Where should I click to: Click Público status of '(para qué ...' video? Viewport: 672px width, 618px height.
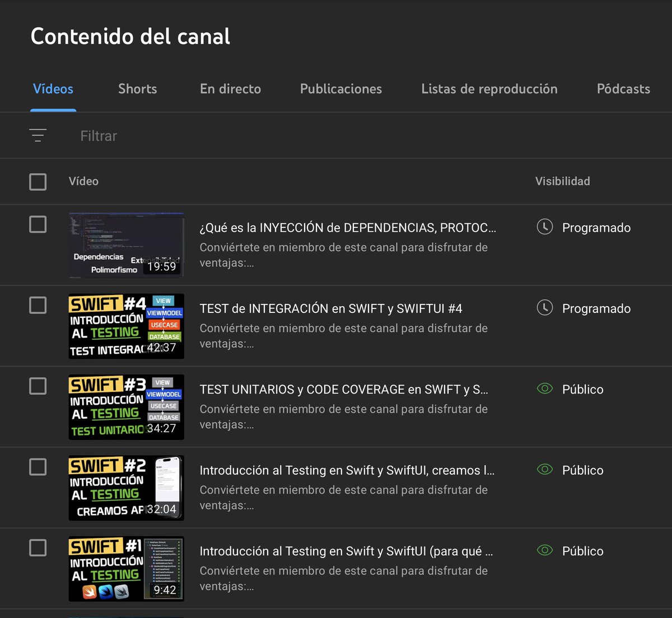[x=583, y=551]
